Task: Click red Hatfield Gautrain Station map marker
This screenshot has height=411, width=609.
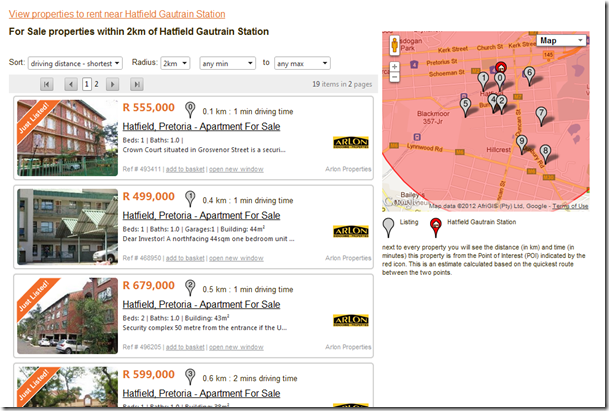Action: (x=501, y=68)
